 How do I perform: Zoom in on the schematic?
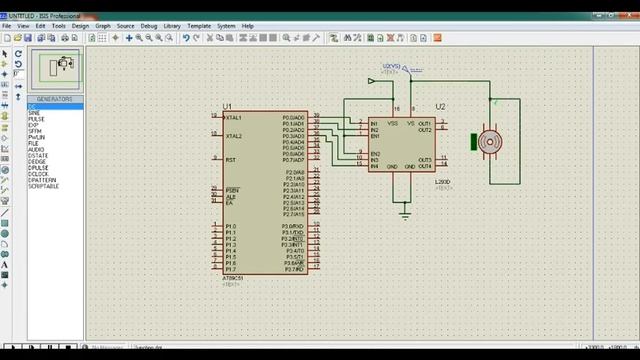coord(139,38)
